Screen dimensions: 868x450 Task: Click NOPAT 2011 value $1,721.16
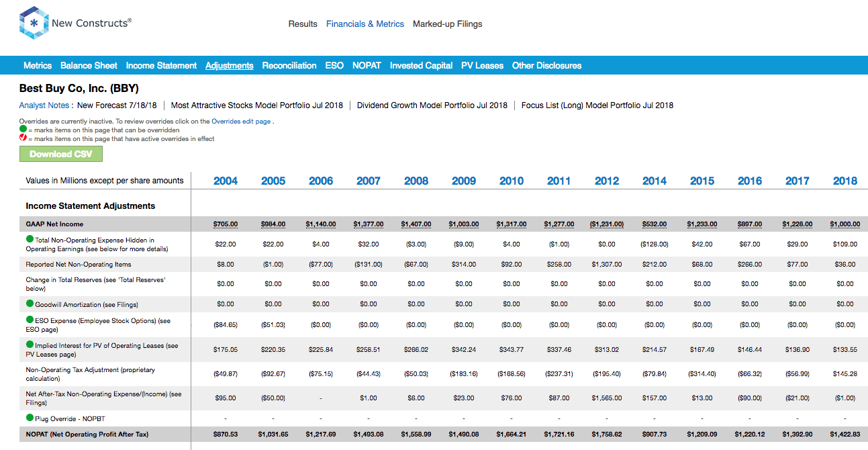coord(559,435)
